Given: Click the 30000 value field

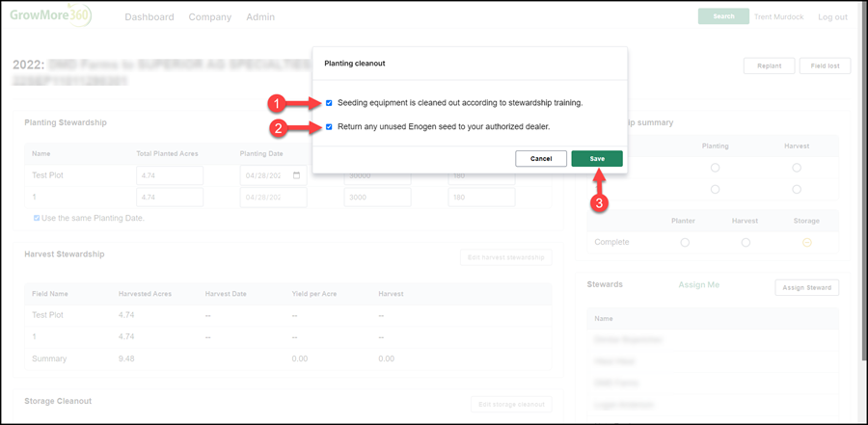Looking at the screenshot, I should click(x=377, y=178).
